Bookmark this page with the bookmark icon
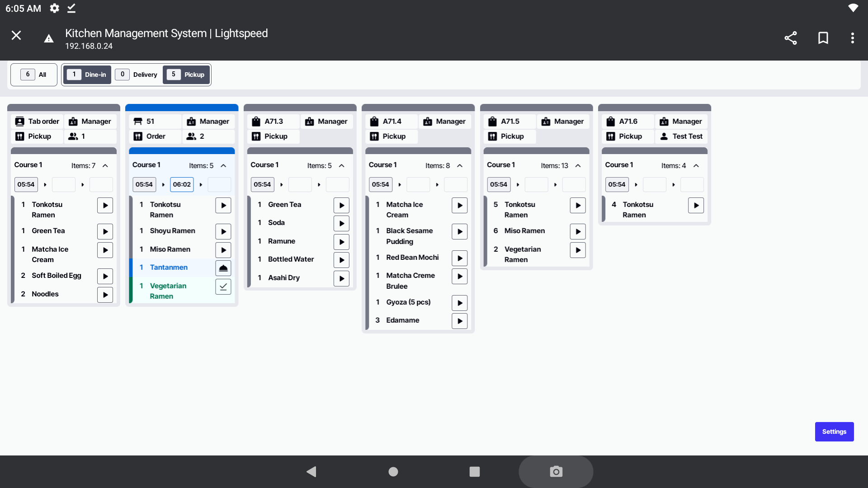The image size is (868, 488). pos(823,38)
